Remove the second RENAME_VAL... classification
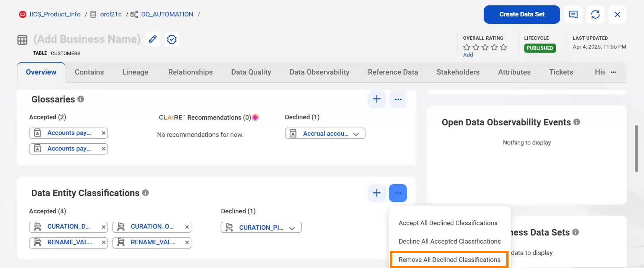644x268 pixels. 187,242
